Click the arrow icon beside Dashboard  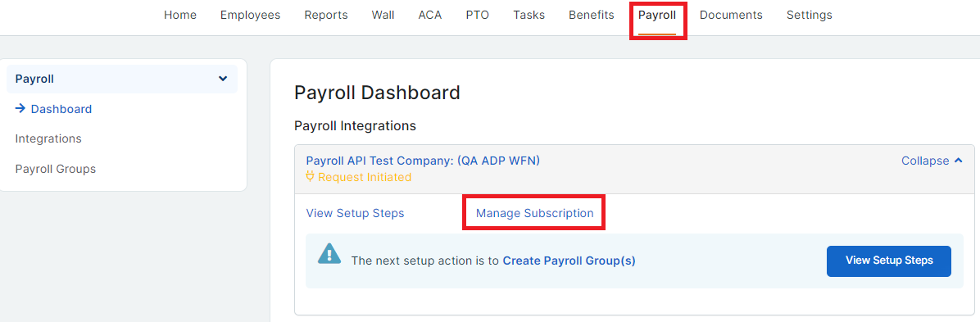[x=20, y=109]
